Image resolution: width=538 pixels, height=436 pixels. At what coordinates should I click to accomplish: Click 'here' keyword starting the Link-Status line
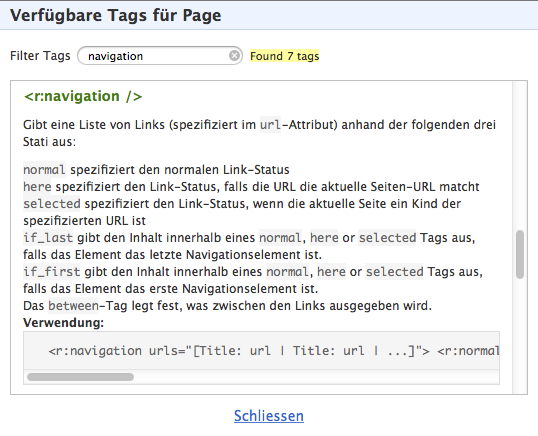click(x=37, y=187)
